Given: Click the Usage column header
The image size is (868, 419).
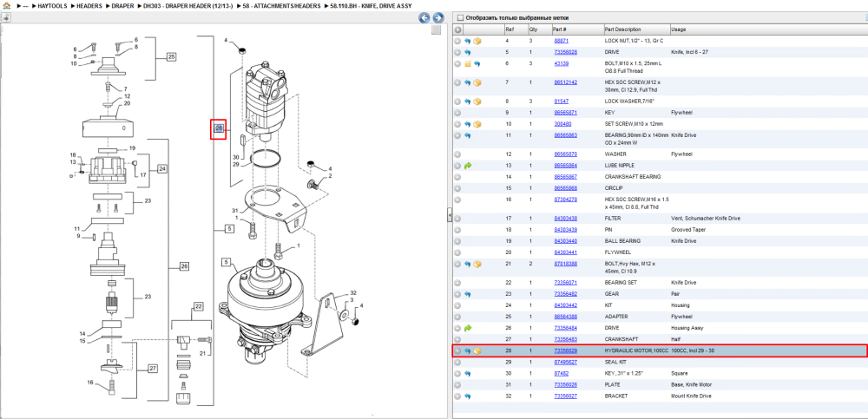Looking at the screenshot, I should (x=678, y=29).
